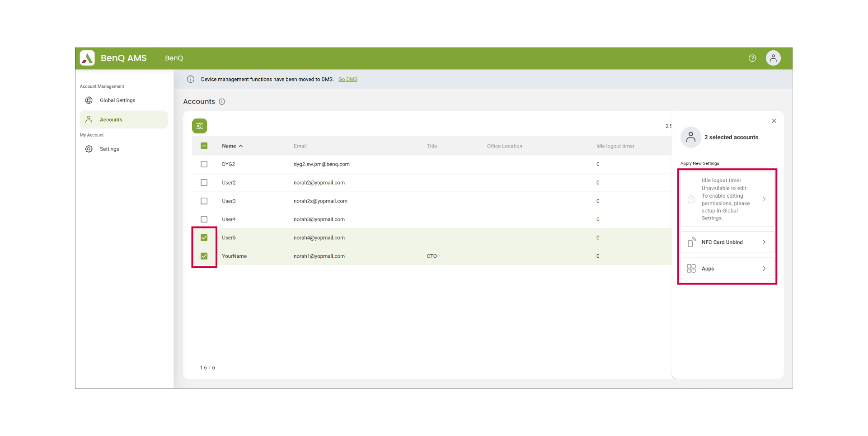Viewport: 868px width, 436px height.
Task: Click the Apps grid icon
Action: [x=691, y=269]
